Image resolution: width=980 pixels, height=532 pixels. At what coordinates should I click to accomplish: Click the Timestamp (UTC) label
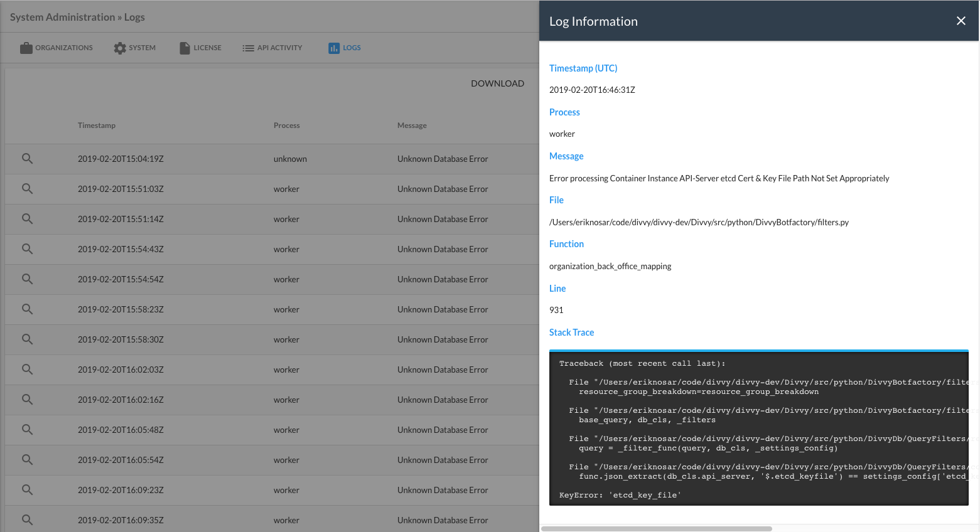(x=583, y=68)
